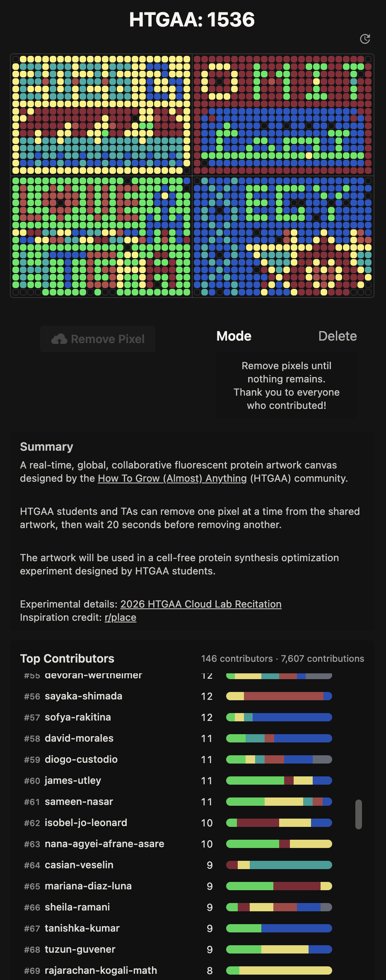This screenshot has width=386, height=980.
Task: Open 2026 HTGAA Cloud Lab Recitation link
Action: (201, 604)
